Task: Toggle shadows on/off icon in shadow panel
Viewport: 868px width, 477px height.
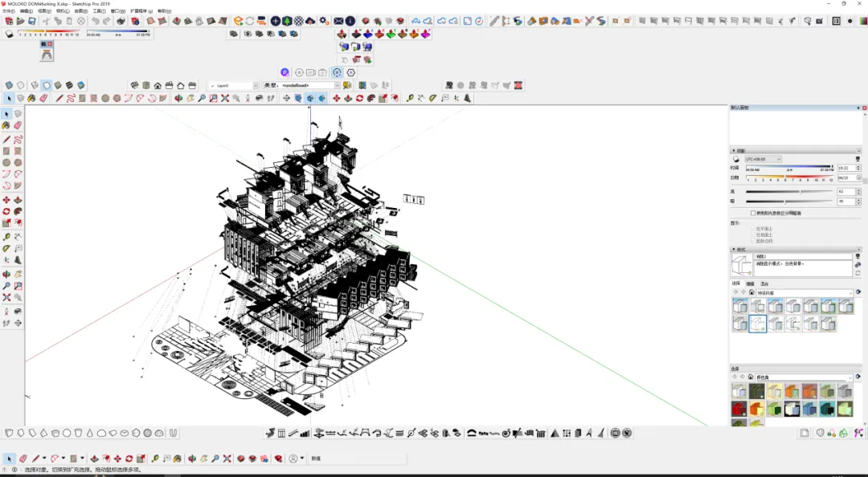Action: pos(735,159)
